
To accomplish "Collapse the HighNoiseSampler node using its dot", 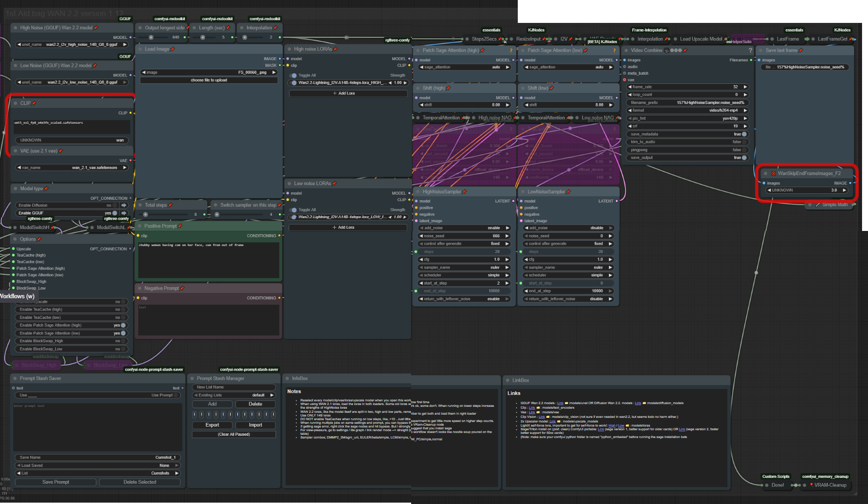I will point(418,192).
